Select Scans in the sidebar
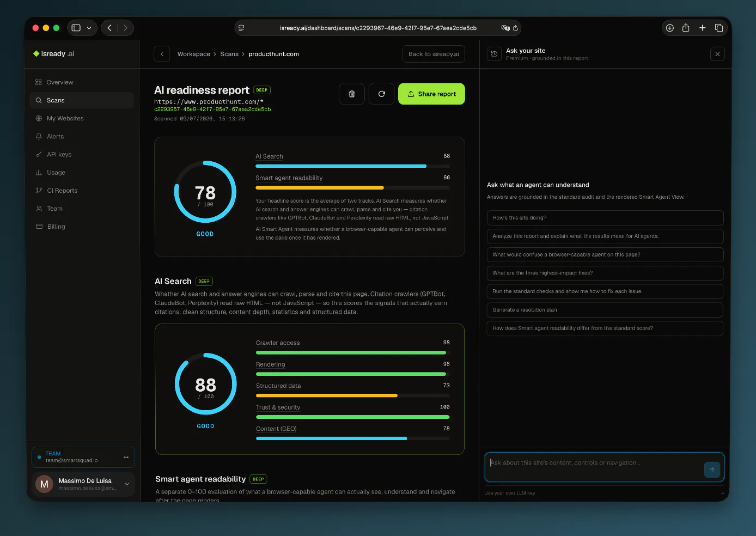Viewport: 756px width, 536px height. [82, 100]
